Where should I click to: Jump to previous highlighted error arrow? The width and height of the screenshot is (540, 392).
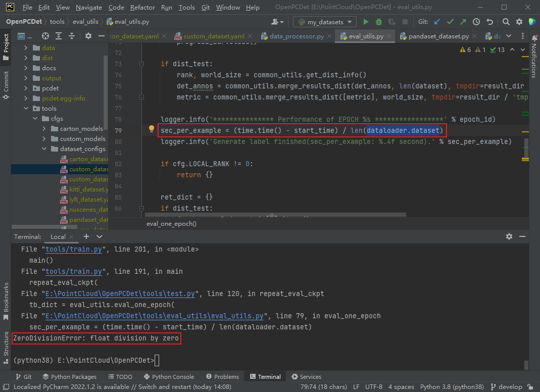[512, 50]
